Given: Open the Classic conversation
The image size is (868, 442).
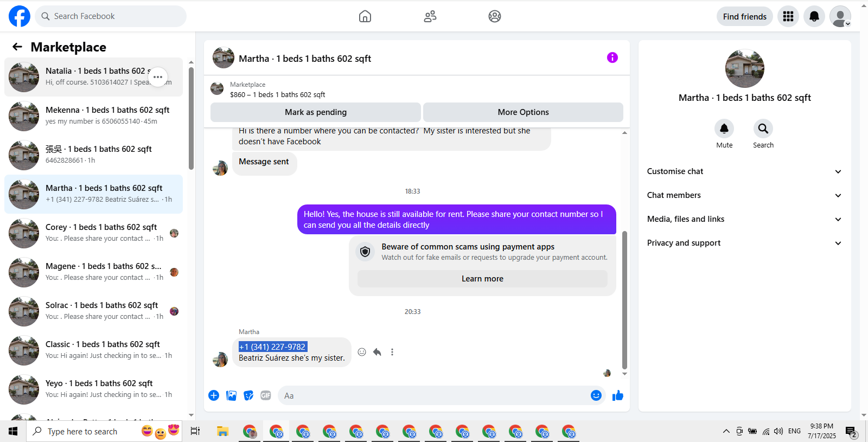Looking at the screenshot, I should coord(93,350).
